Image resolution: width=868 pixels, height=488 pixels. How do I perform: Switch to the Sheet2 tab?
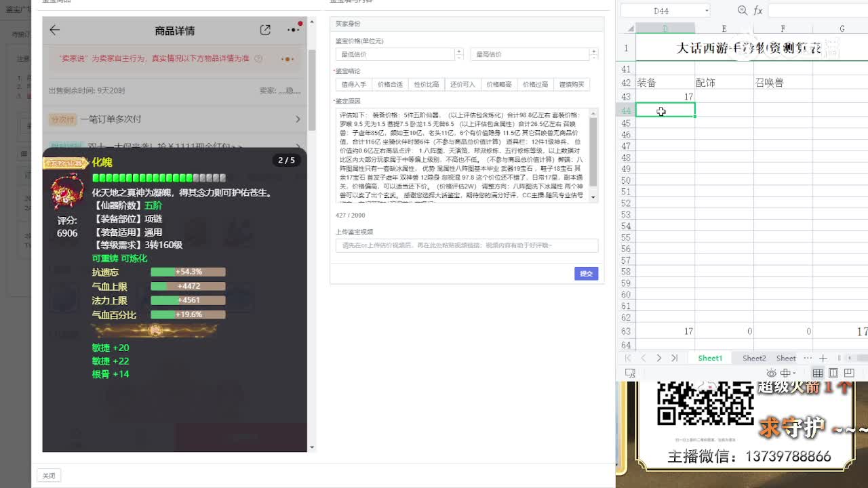754,358
